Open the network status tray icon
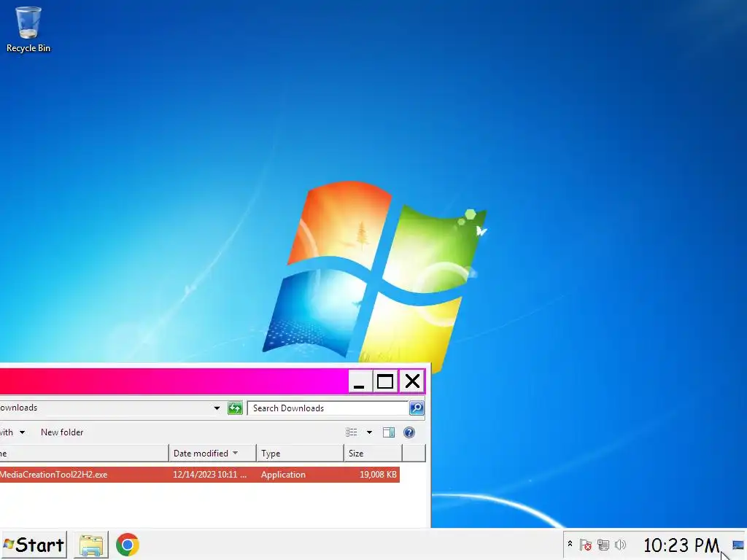 pos(603,545)
